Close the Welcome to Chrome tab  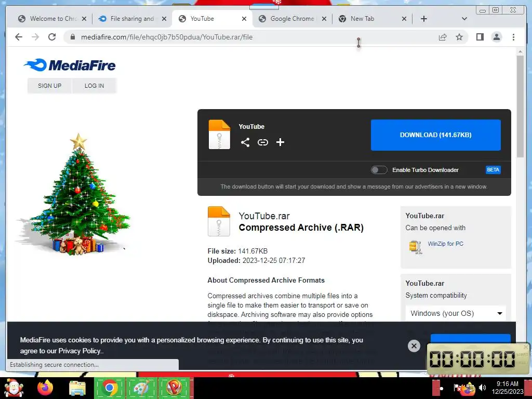point(84,19)
